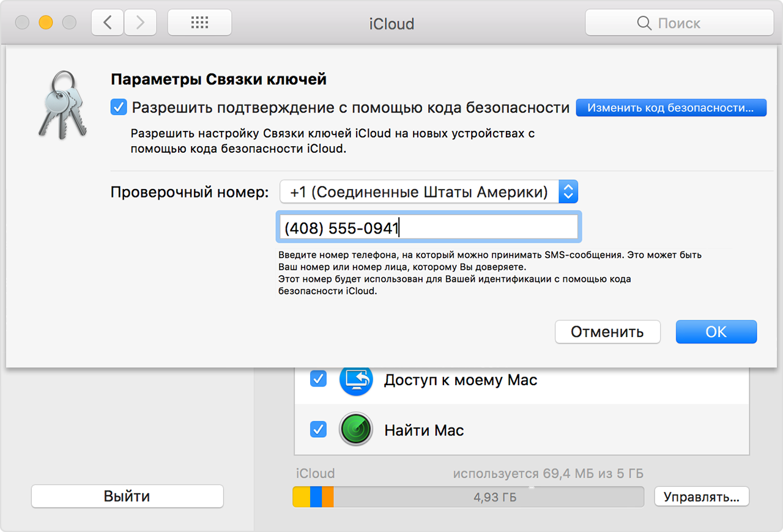Click the Найти Mac label
783x532 pixels.
[424, 430]
